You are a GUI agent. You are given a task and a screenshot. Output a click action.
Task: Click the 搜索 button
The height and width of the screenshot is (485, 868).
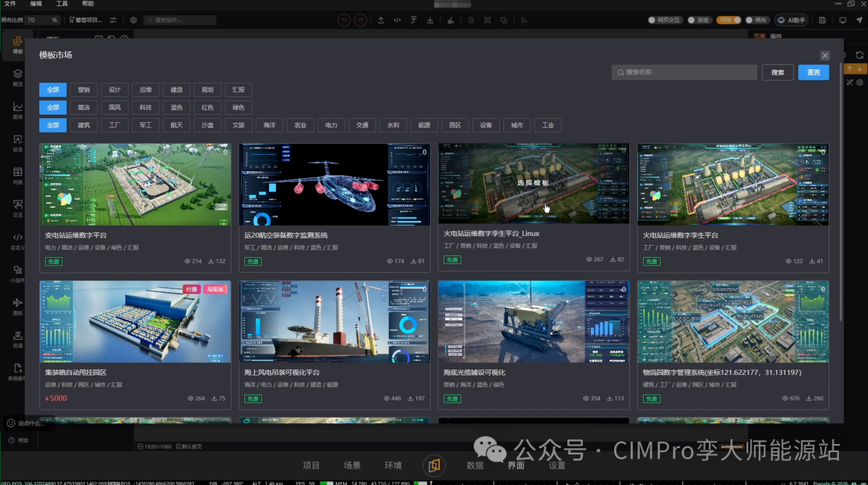pyautogui.click(x=778, y=72)
